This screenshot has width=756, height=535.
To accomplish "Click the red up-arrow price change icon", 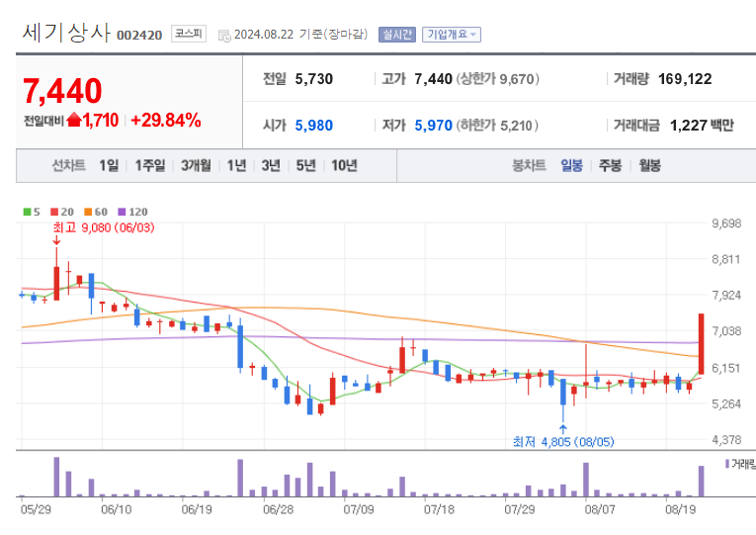I will pyautogui.click(x=74, y=120).
